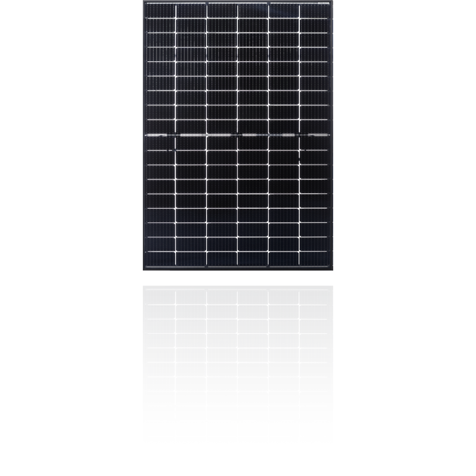Click the bottom-left corner cell of the top panel
Viewport: 476px width, 476px height.
[x=160, y=258]
